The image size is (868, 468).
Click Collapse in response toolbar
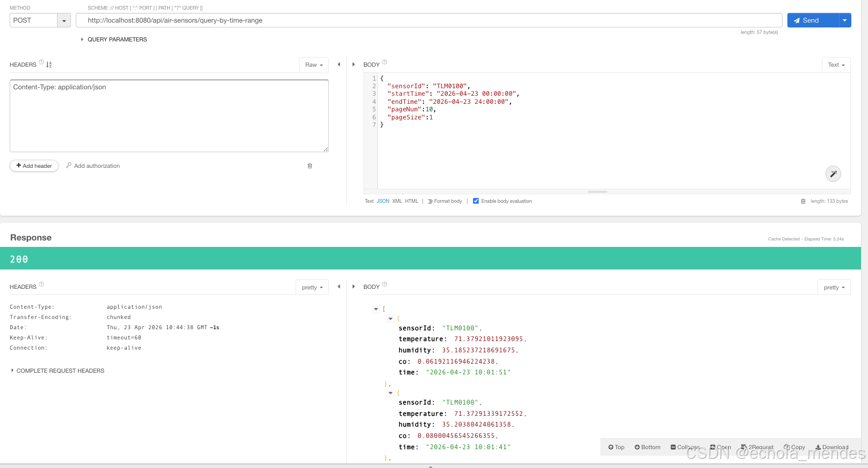click(685, 447)
